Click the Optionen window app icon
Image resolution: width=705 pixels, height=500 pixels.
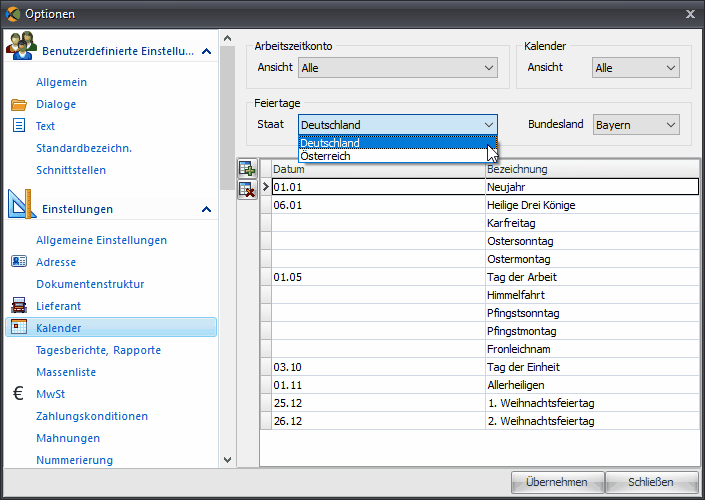13,14
